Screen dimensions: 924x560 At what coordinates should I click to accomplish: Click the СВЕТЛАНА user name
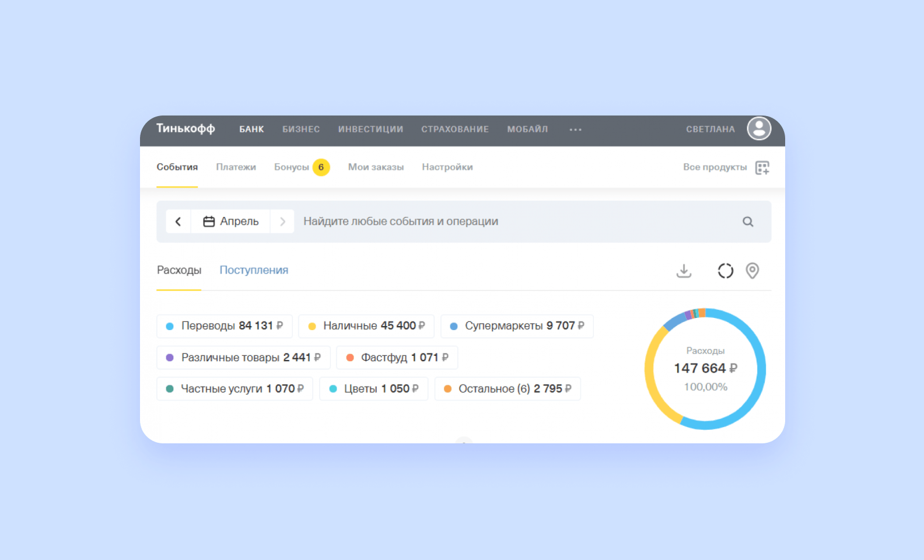pos(710,129)
